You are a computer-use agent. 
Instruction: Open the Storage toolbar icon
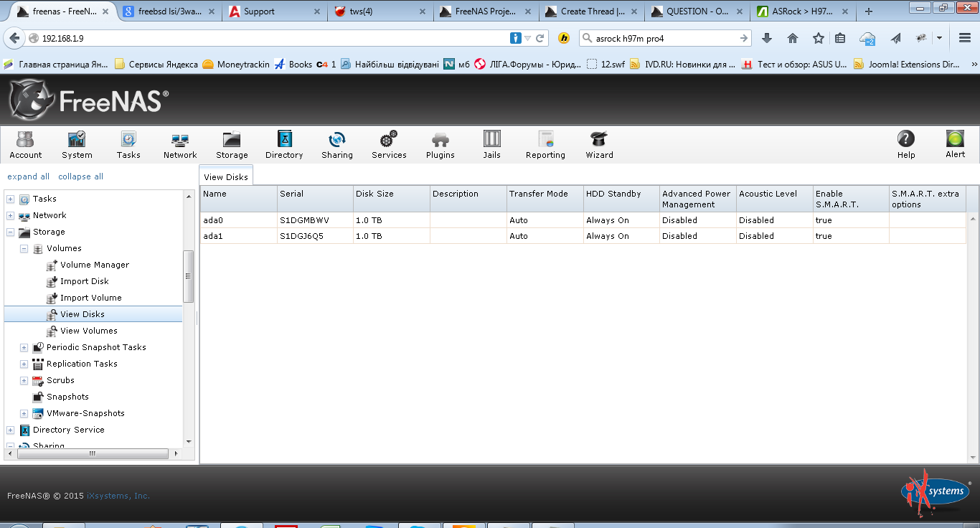pos(232,144)
